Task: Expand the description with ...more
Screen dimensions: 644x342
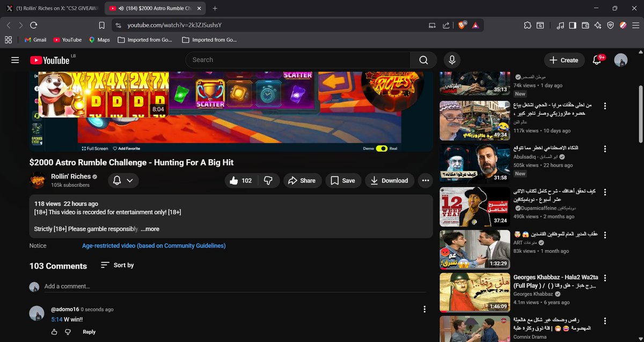Action: [x=150, y=229]
